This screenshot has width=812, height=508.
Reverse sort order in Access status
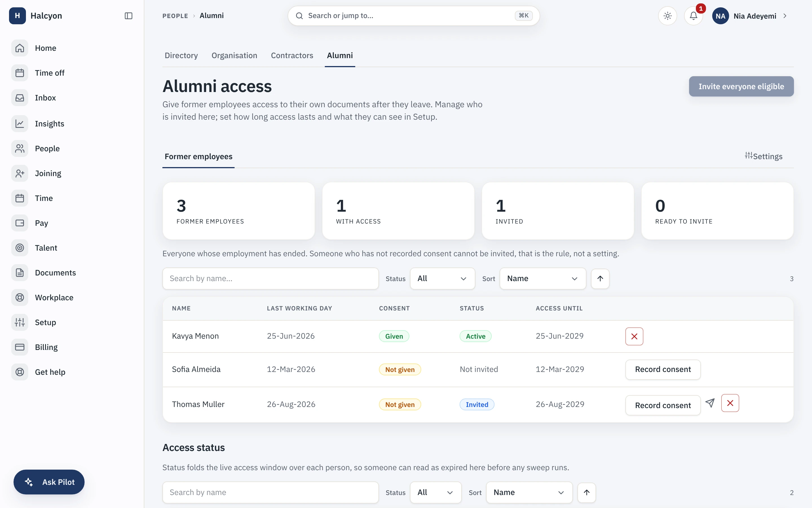point(586,492)
